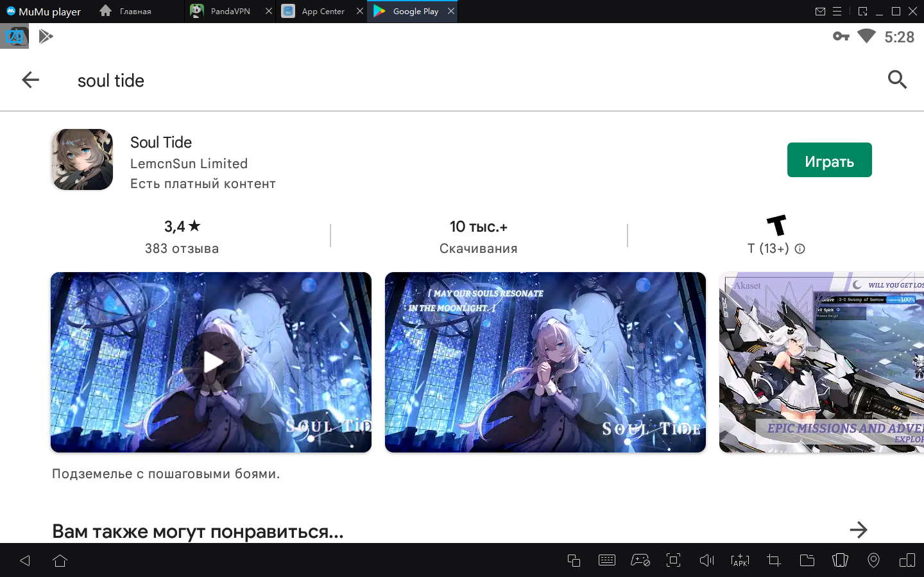This screenshot has width=924, height=577.
Task: Open the 'May our souls resonate' screenshot
Action: point(545,362)
